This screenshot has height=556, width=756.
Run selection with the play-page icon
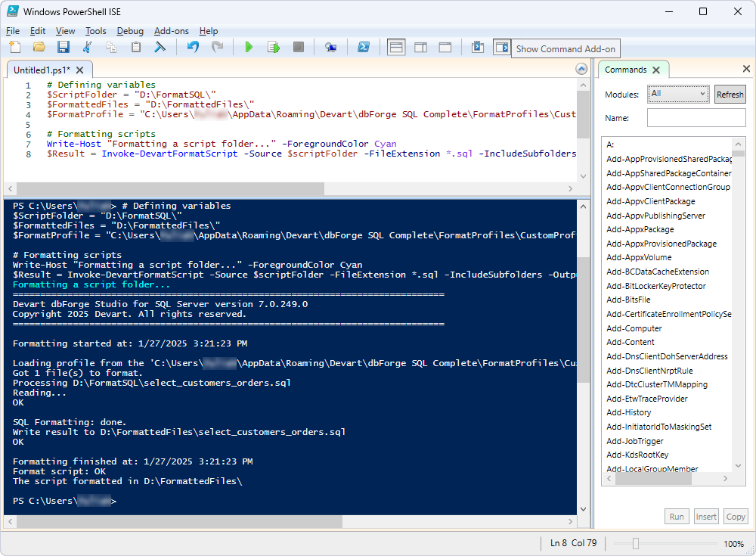click(x=274, y=48)
